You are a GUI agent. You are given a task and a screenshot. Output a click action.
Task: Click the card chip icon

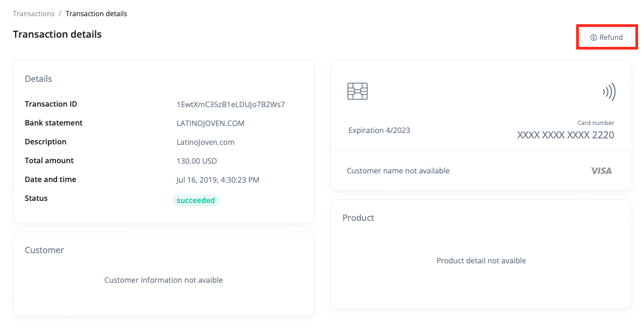tap(358, 92)
